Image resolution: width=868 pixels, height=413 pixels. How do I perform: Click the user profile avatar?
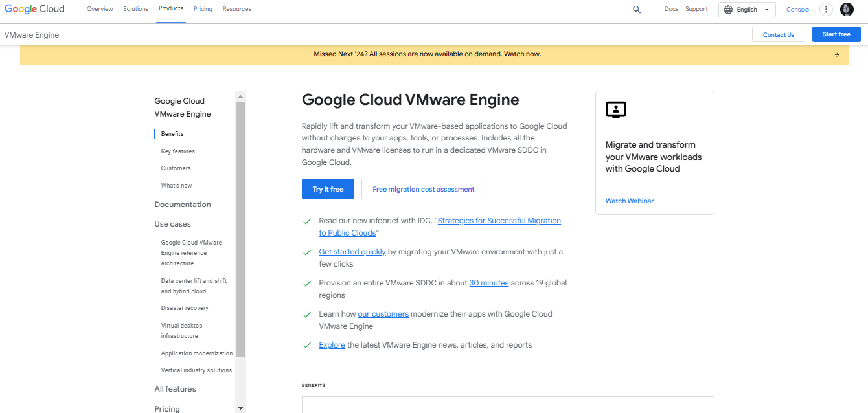[x=847, y=10]
